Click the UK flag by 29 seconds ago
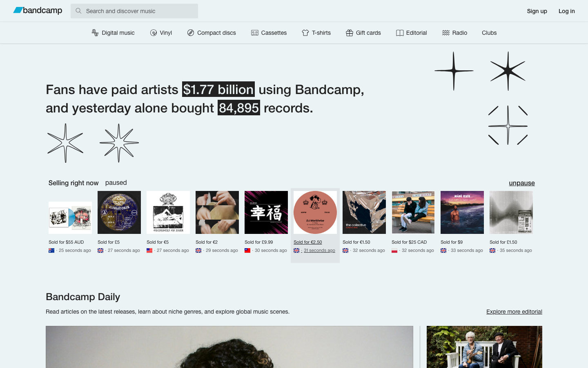 (x=198, y=250)
